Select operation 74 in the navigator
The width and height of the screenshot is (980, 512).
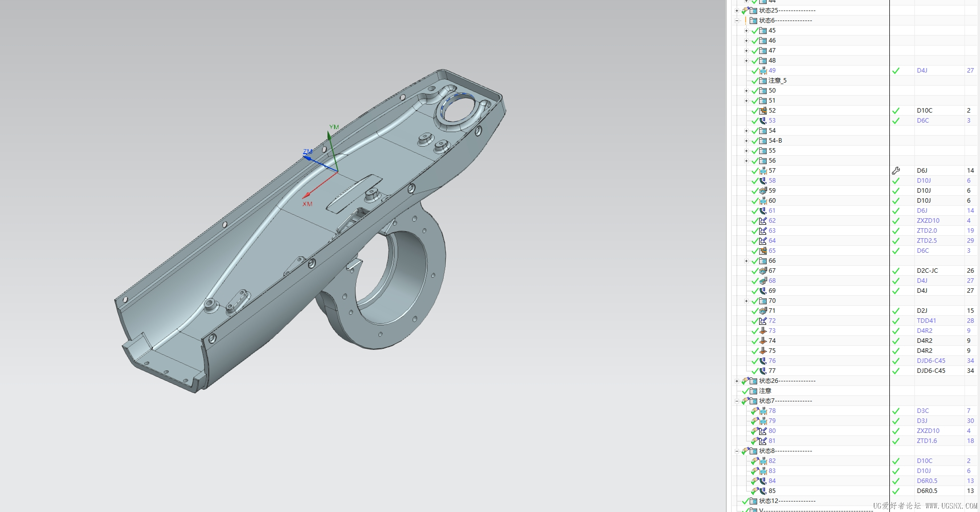coord(772,341)
